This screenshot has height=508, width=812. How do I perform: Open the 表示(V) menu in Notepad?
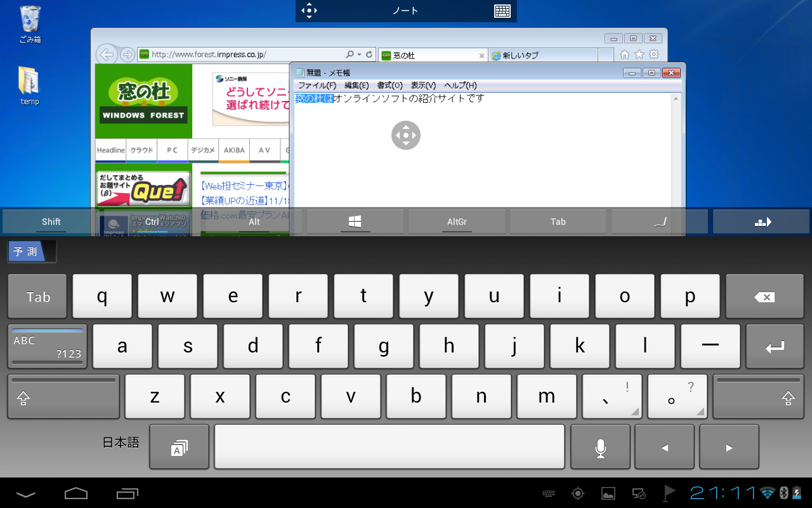click(423, 85)
